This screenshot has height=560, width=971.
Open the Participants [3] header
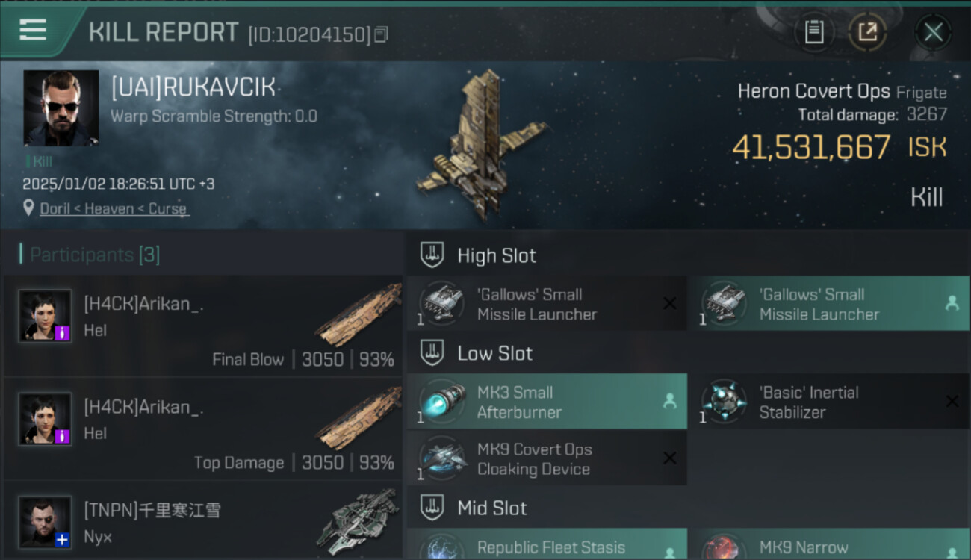tap(95, 255)
